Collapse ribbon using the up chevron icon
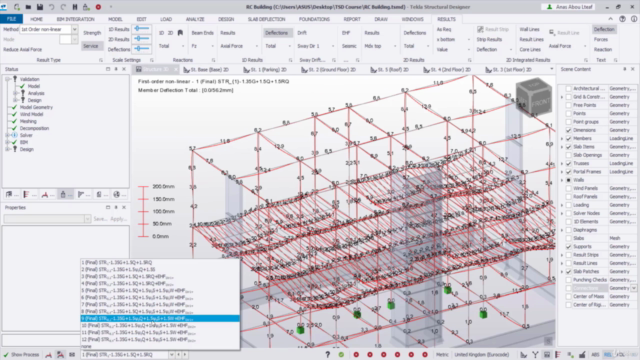This screenshot has height=360, width=640. coord(611,19)
